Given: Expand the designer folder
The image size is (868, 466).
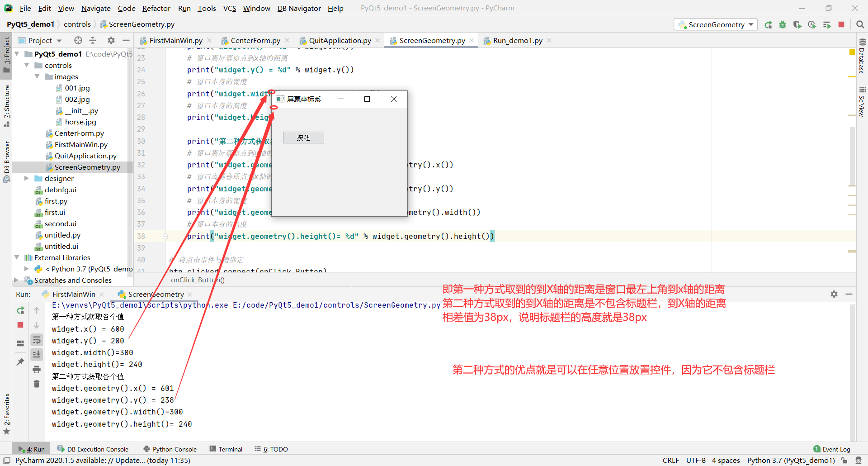Looking at the screenshot, I should click(27, 178).
